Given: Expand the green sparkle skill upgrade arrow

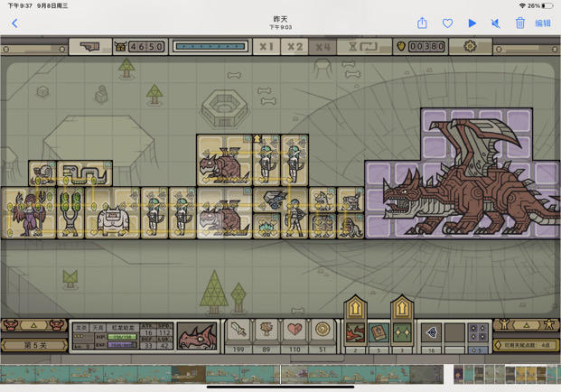Looking at the screenshot, I should pyautogui.click(x=402, y=307).
